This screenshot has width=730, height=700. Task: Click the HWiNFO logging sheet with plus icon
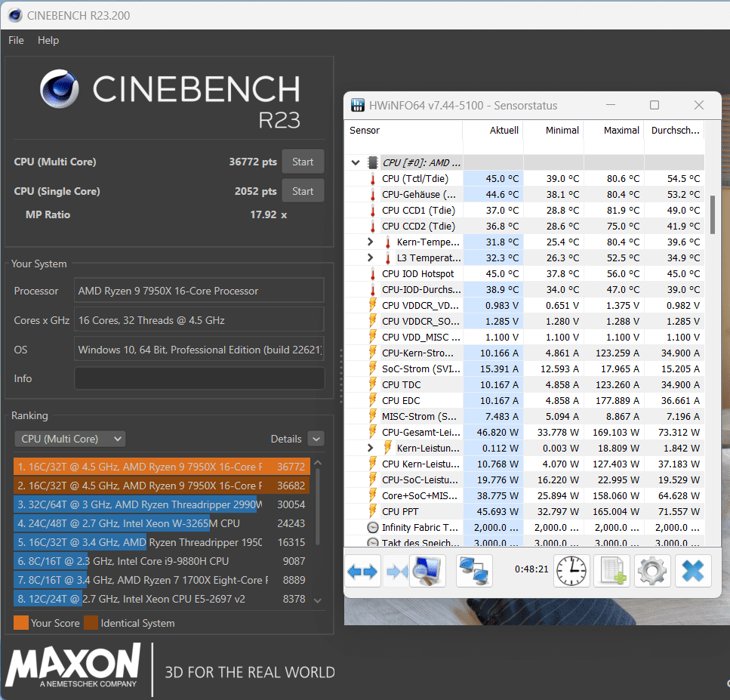coord(611,571)
